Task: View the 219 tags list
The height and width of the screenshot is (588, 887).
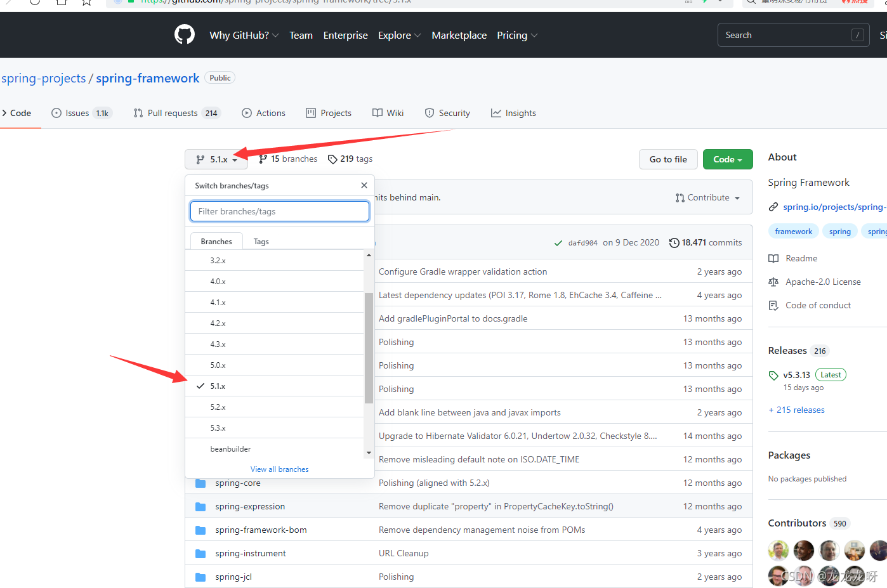Action: [x=350, y=159]
